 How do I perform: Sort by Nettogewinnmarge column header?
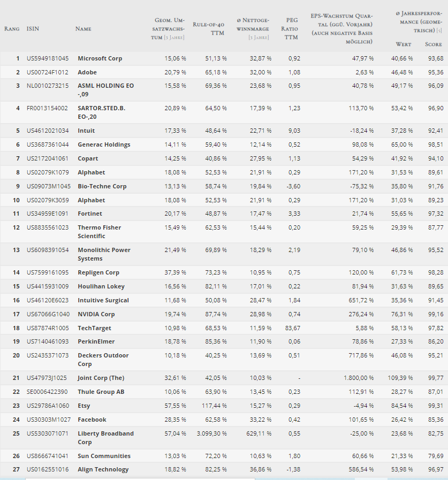tap(253, 29)
